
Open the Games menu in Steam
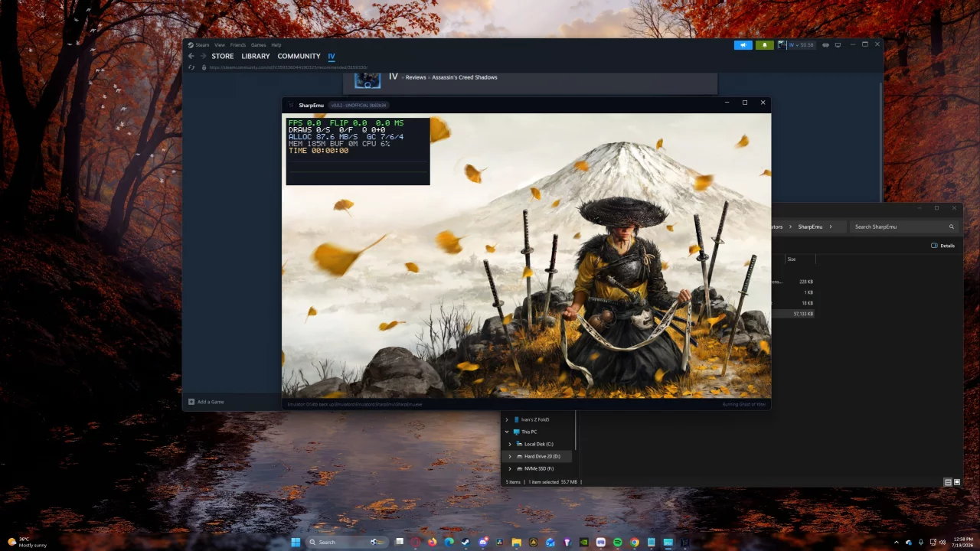click(x=259, y=45)
